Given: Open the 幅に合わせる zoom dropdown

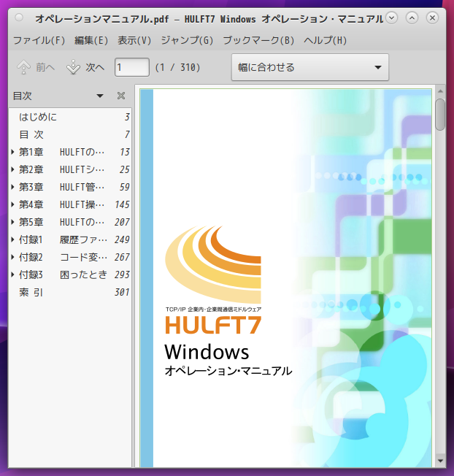Looking at the screenshot, I should coord(310,67).
